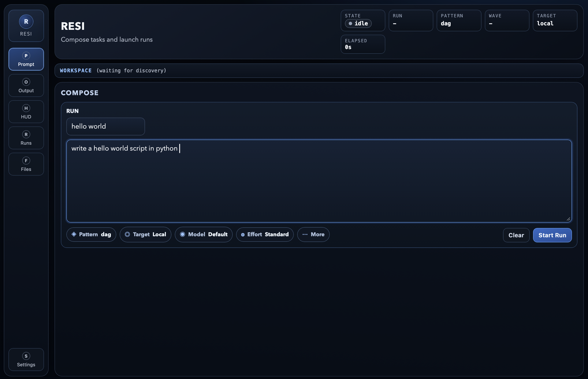Toggle the Model Default selector

click(x=203, y=235)
